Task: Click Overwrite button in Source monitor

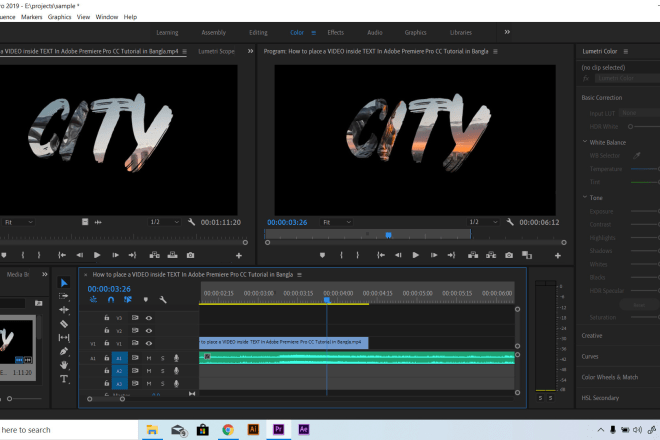Action: coord(172,255)
